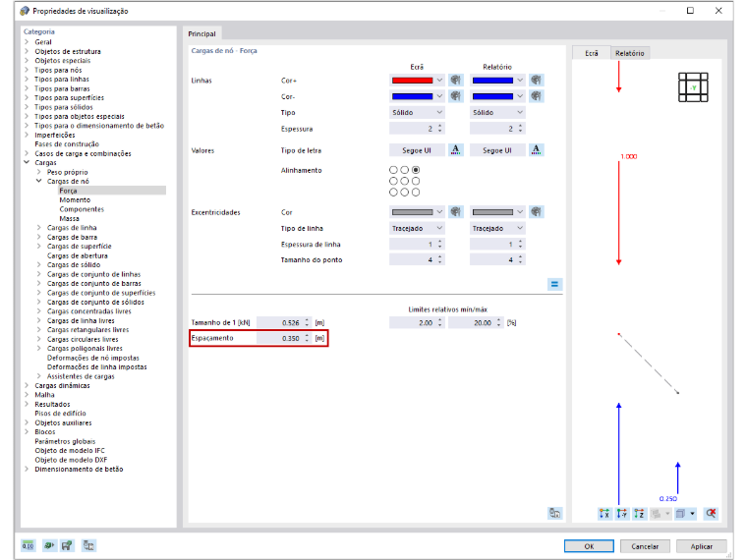
Task: Open Relatório Tipo de linha Tracejado dropdown
Action: coord(497,228)
